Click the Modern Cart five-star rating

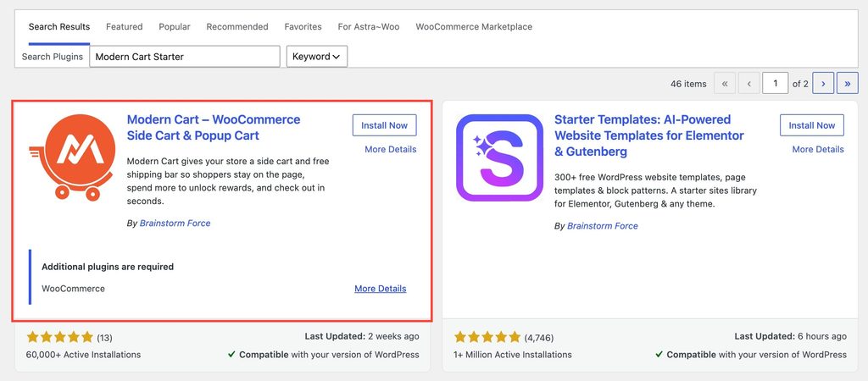60,337
